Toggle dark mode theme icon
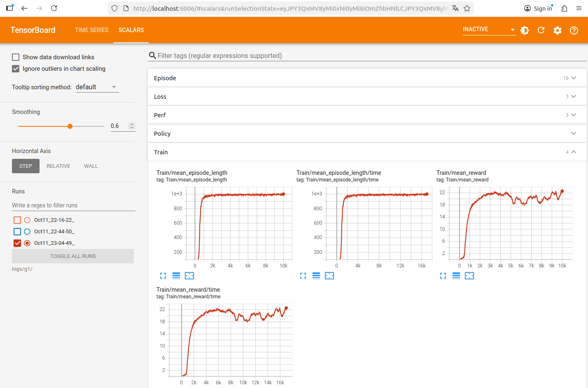Screen dimensions: 588x388 [x=525, y=30]
